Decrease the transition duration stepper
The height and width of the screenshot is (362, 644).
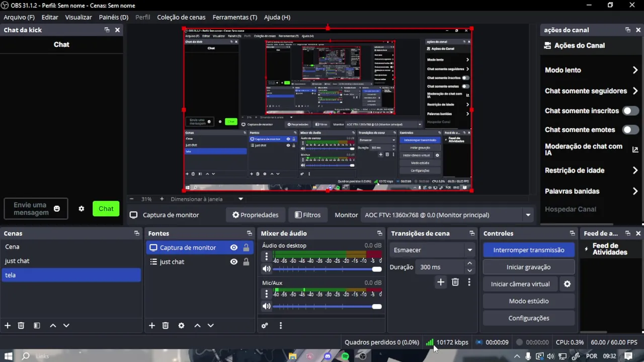(x=469, y=270)
